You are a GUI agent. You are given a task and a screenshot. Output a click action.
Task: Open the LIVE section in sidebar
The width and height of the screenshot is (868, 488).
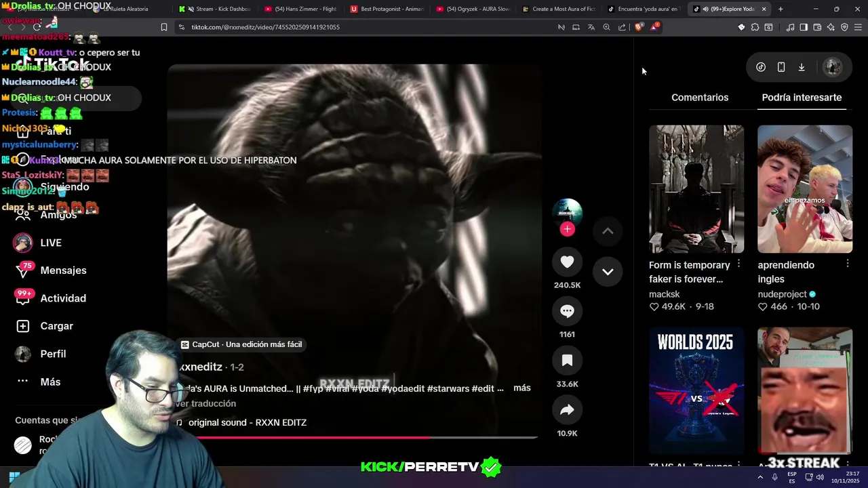pyautogui.click(x=50, y=243)
